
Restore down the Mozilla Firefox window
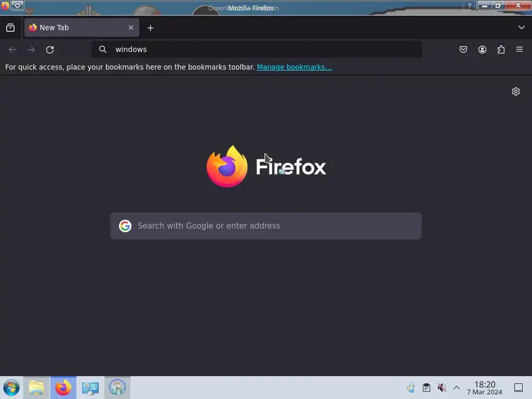[498, 5]
